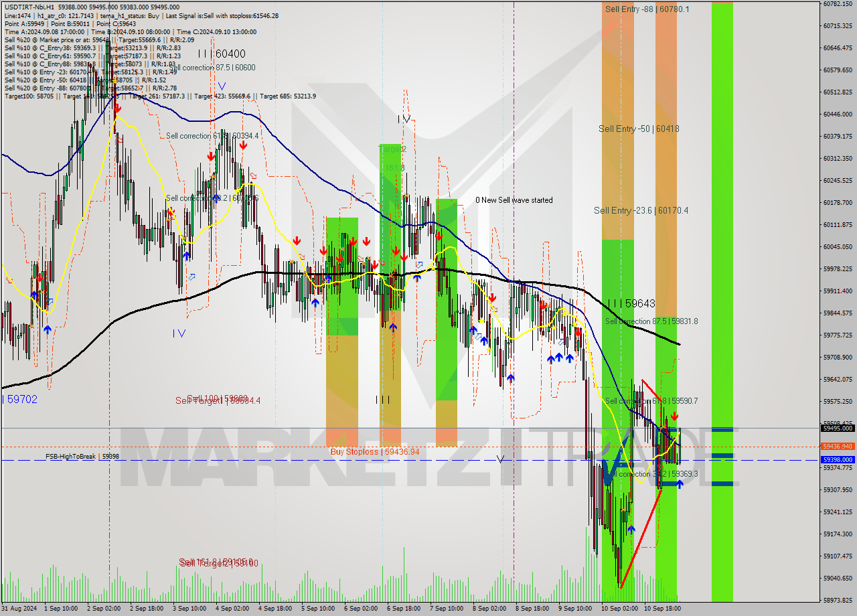857x616 pixels.
Task: Click the 'I I I 60400' wave label
Action: (x=221, y=54)
